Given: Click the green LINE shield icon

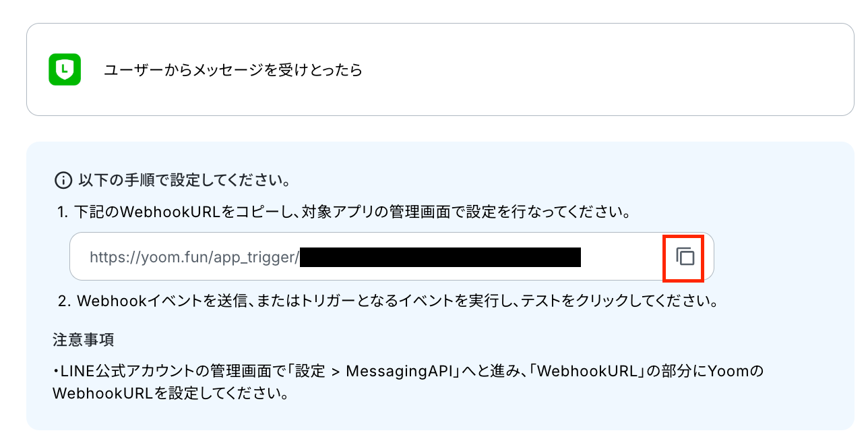Looking at the screenshot, I should [65, 69].
